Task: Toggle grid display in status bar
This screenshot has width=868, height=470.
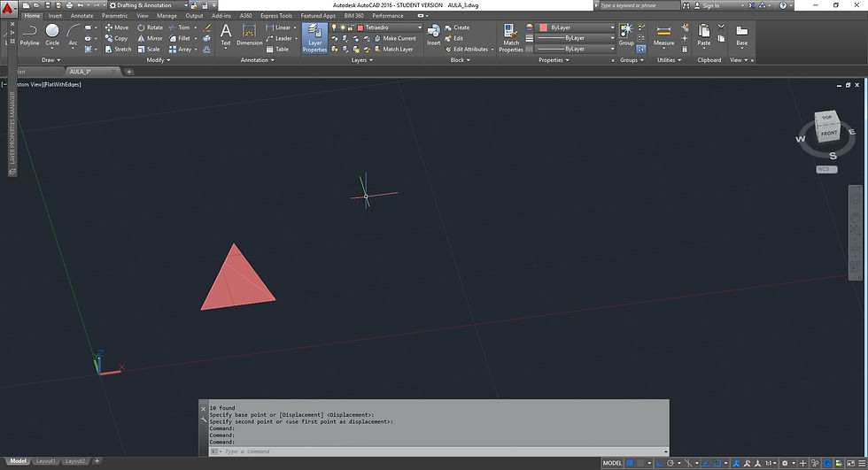Action: [x=632, y=463]
